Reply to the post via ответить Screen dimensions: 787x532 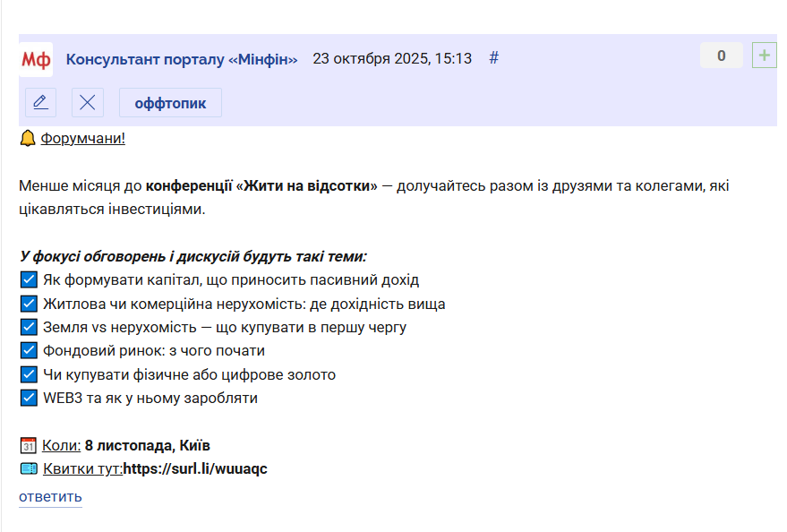click(x=50, y=497)
